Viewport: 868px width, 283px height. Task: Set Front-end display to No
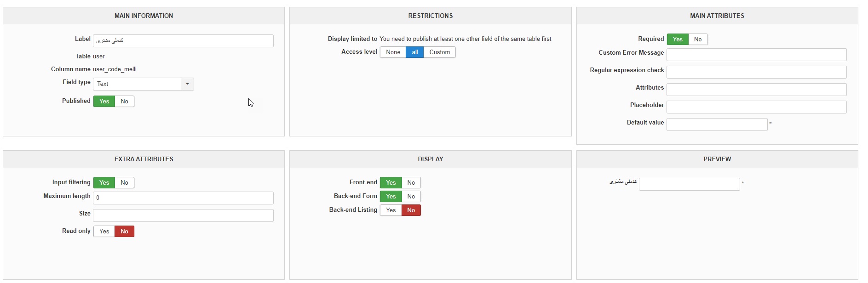pyautogui.click(x=411, y=183)
